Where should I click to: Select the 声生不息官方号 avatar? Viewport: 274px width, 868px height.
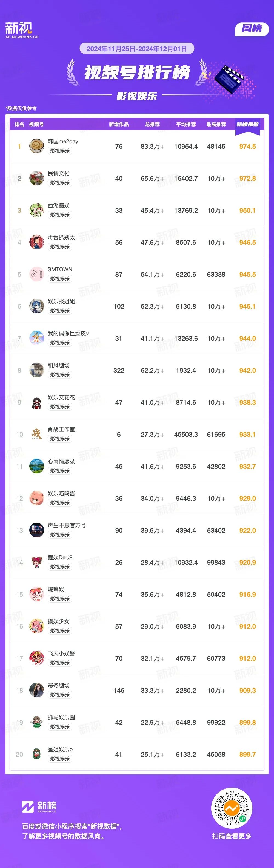(36, 530)
